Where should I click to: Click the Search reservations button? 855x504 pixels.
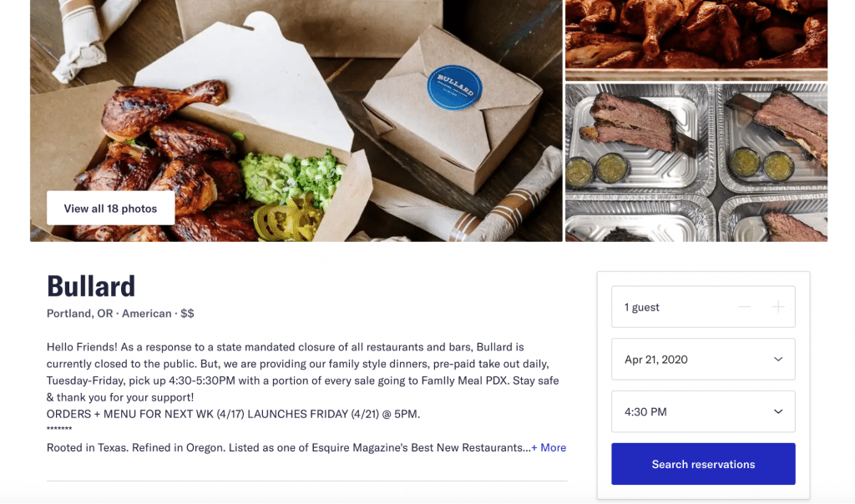pos(703,464)
